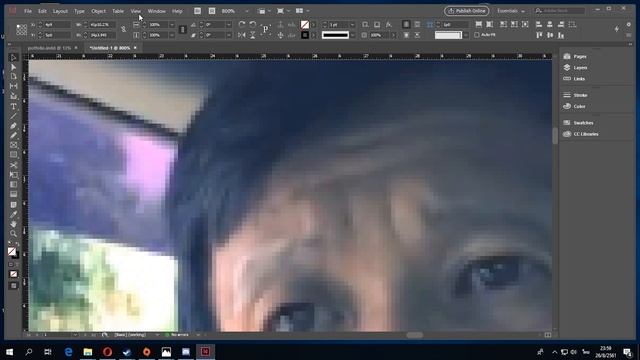Open the File menu

[28, 11]
